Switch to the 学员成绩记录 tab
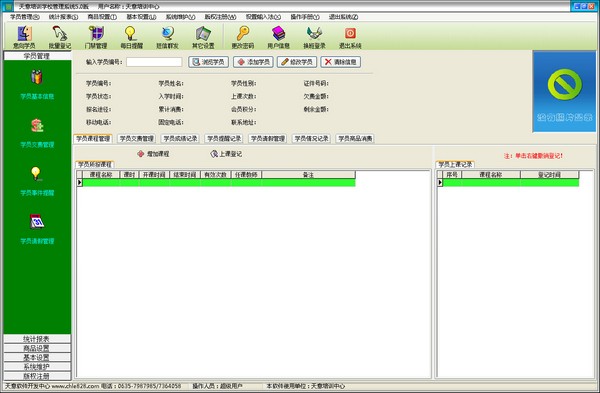Image resolution: width=600 pixels, height=393 pixels. (x=180, y=139)
